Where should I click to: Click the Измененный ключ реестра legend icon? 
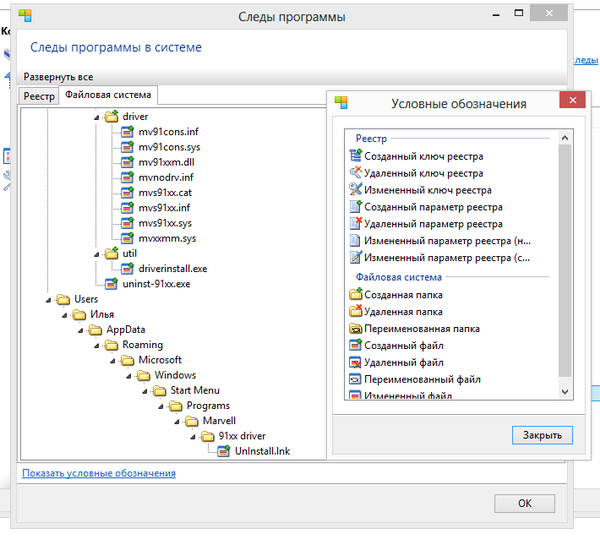pyautogui.click(x=355, y=189)
